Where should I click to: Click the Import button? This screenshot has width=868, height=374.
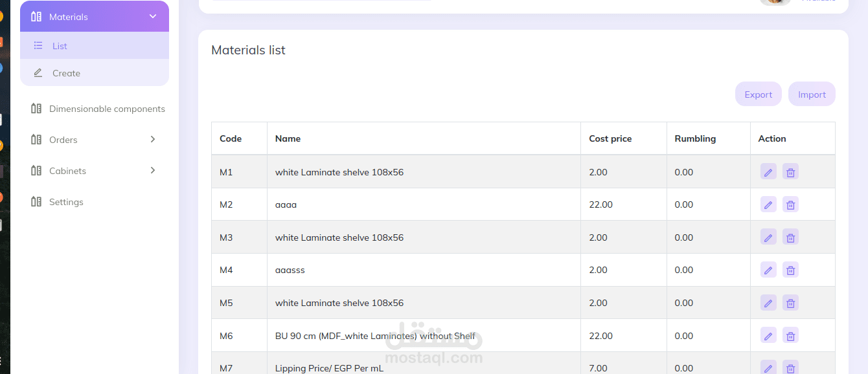(x=812, y=94)
